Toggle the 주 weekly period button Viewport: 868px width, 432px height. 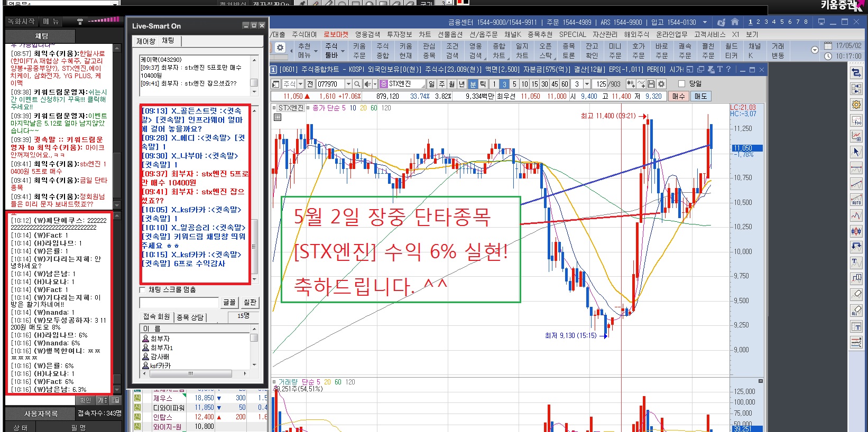[442, 84]
